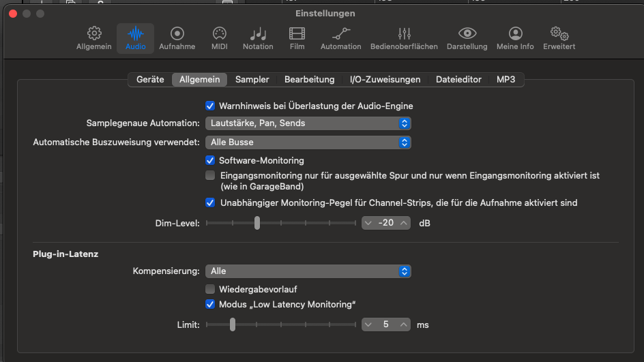The height and width of the screenshot is (362, 644).
Task: Click the Limit ms value field
Action: (385, 325)
